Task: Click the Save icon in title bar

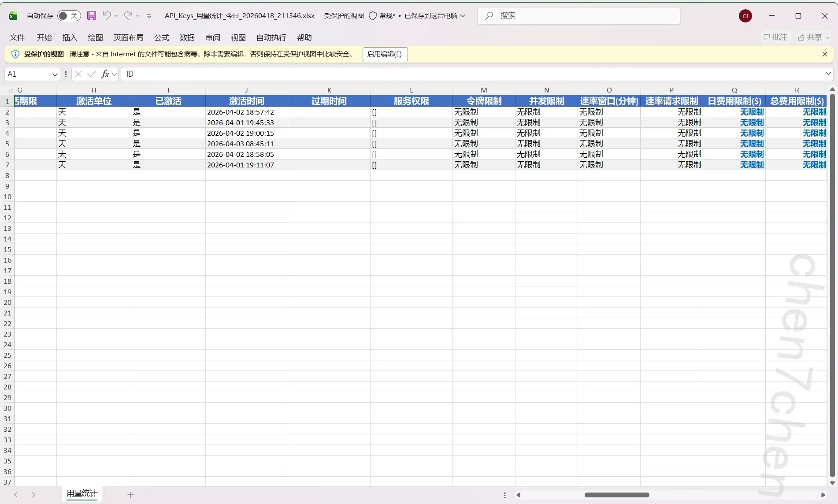Action: (92, 16)
